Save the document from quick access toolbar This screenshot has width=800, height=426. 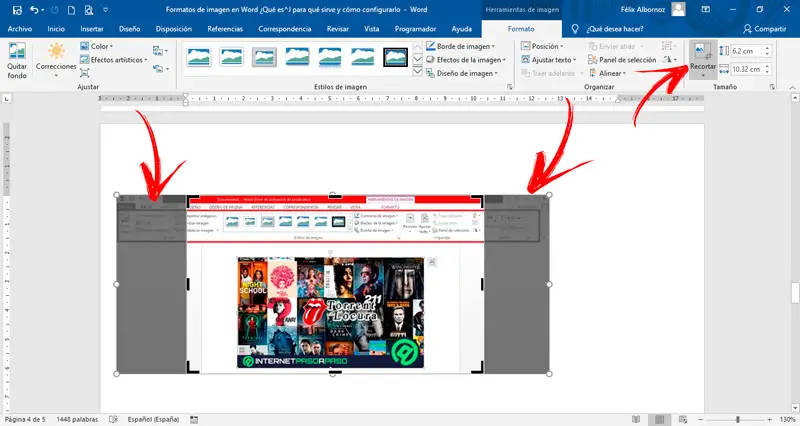(17, 10)
